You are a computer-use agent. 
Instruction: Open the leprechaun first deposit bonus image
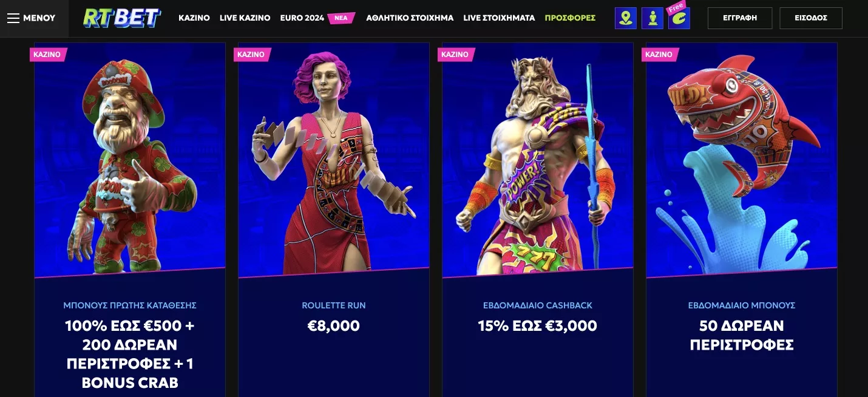(x=130, y=160)
